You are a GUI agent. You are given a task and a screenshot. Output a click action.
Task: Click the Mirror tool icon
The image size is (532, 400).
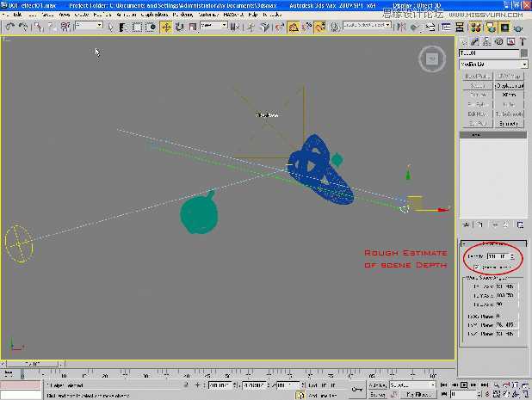click(x=401, y=28)
